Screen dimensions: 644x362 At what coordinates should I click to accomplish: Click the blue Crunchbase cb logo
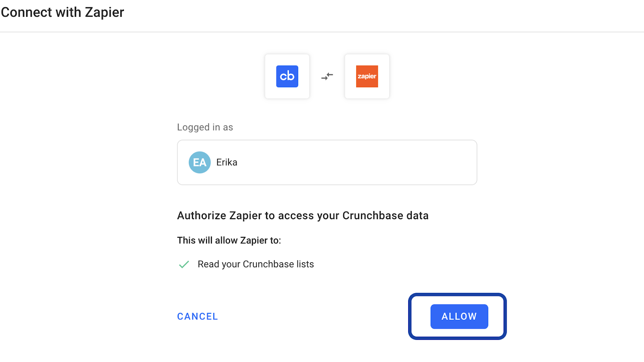point(287,76)
